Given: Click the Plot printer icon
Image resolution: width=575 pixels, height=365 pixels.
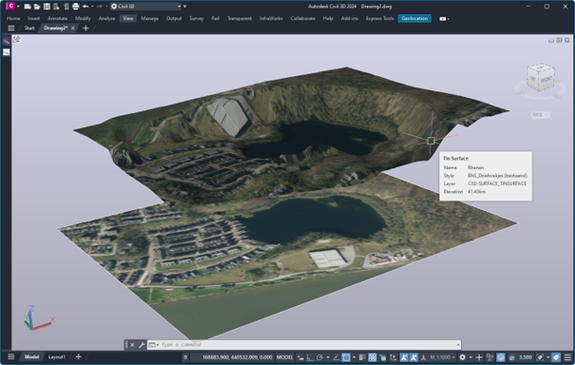Looking at the screenshot, I should tap(76, 6).
